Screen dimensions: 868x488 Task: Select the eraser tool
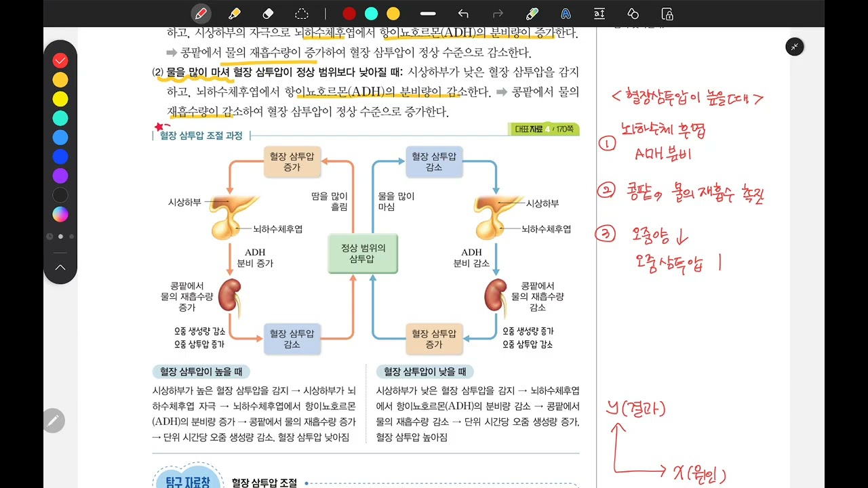pyautogui.click(x=267, y=14)
